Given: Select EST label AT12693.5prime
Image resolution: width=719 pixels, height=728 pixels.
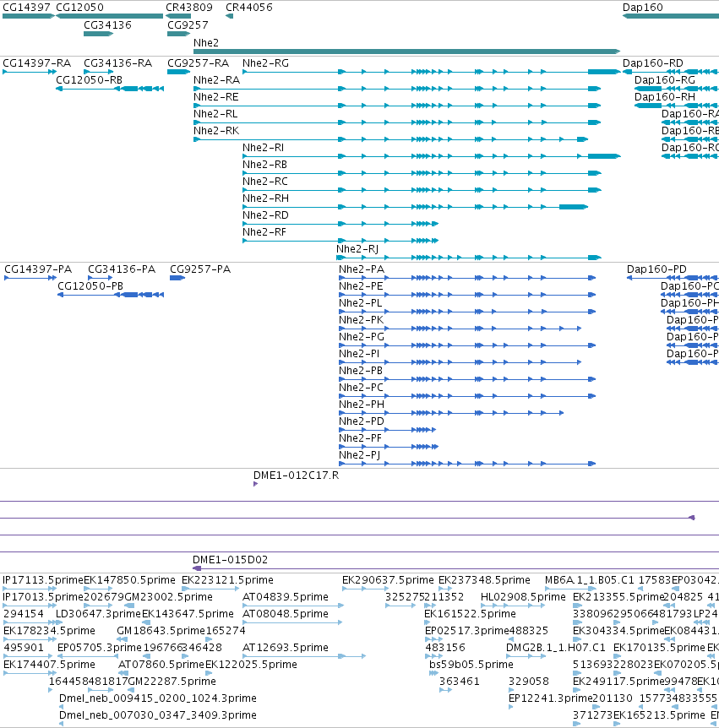Looking at the screenshot, I should coord(286,648).
